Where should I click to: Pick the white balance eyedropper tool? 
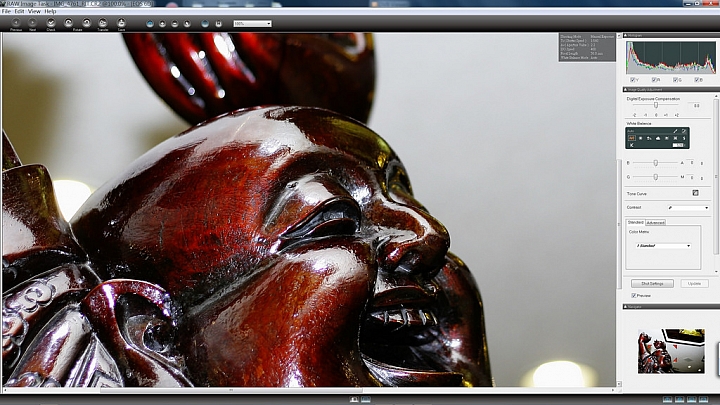coord(675,131)
